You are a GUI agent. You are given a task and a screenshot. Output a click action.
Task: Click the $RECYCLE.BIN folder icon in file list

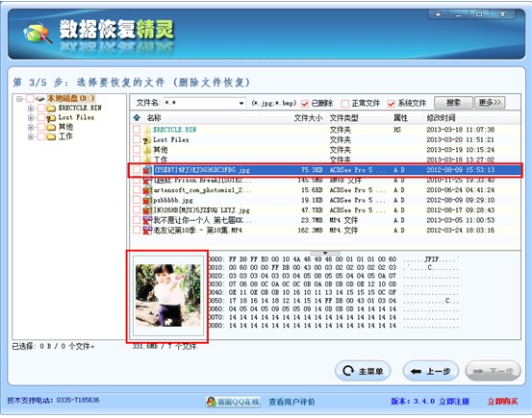147,130
